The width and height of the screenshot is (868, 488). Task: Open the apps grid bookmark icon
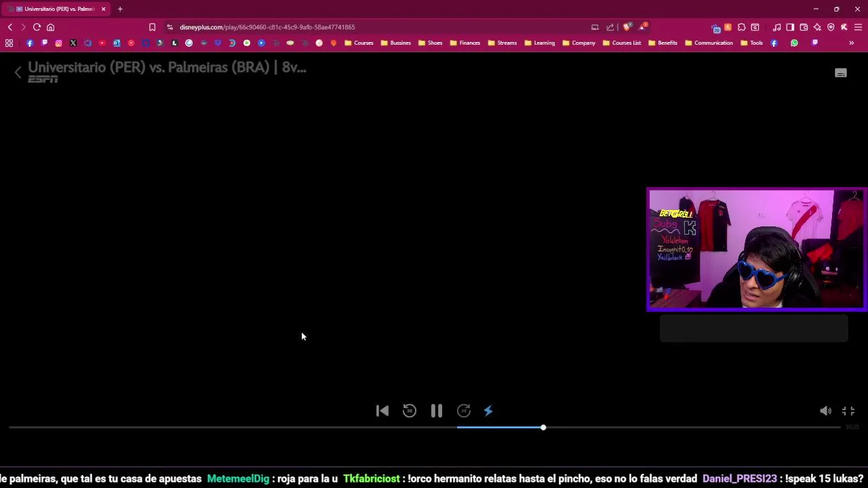click(x=9, y=43)
